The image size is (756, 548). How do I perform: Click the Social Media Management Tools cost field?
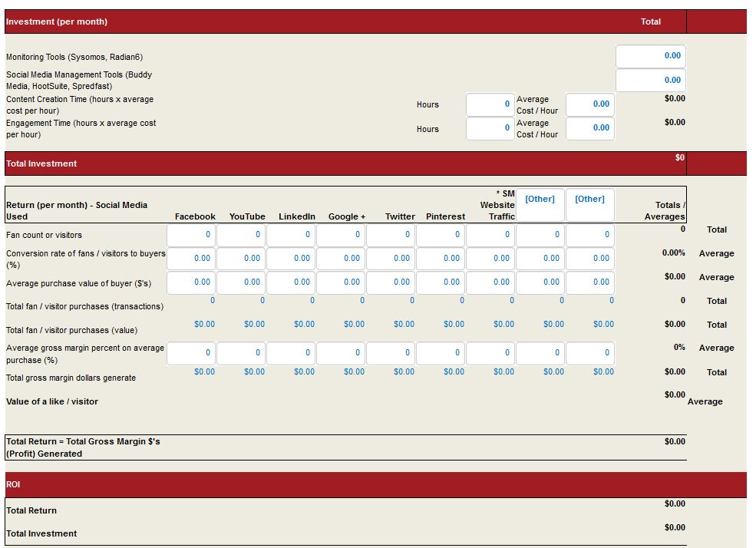click(650, 80)
